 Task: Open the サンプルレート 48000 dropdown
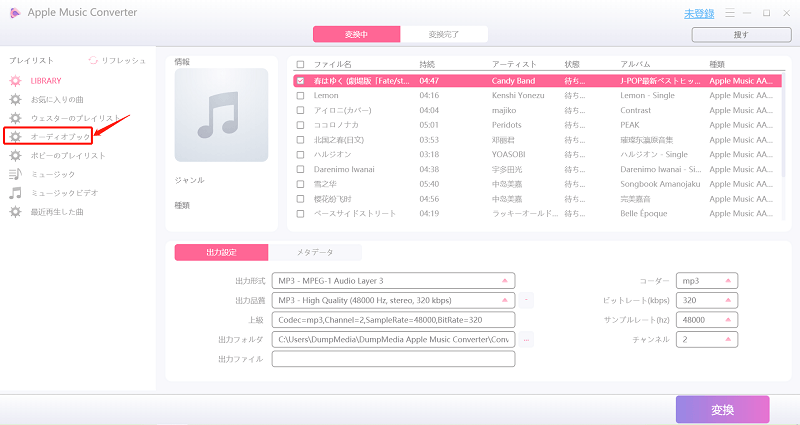click(707, 320)
